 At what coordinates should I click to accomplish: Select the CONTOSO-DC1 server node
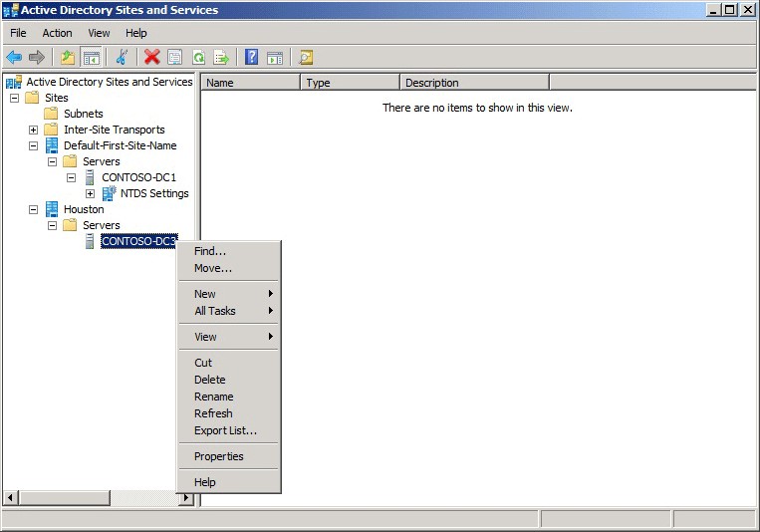click(138, 177)
